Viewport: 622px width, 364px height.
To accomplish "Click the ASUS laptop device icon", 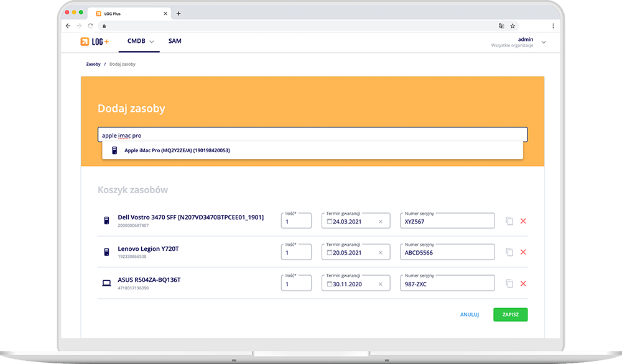I will pyautogui.click(x=106, y=283).
